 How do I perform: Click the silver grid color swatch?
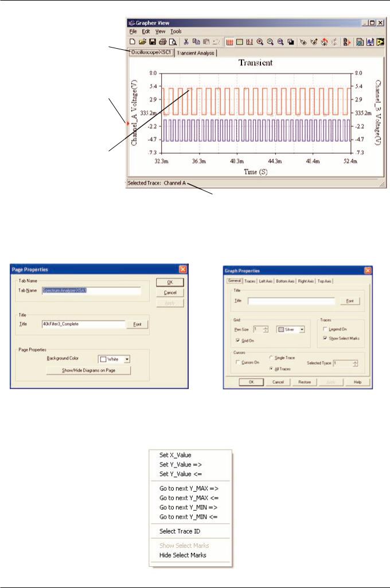[281, 330]
